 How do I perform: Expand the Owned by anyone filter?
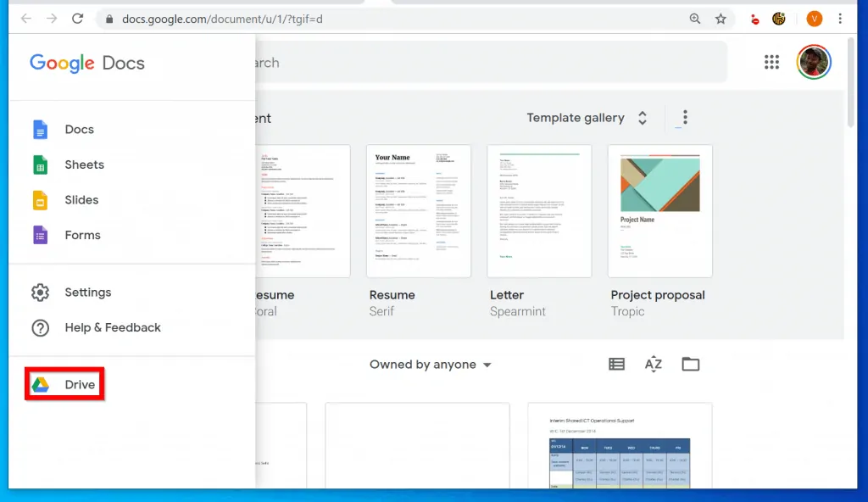(x=430, y=364)
